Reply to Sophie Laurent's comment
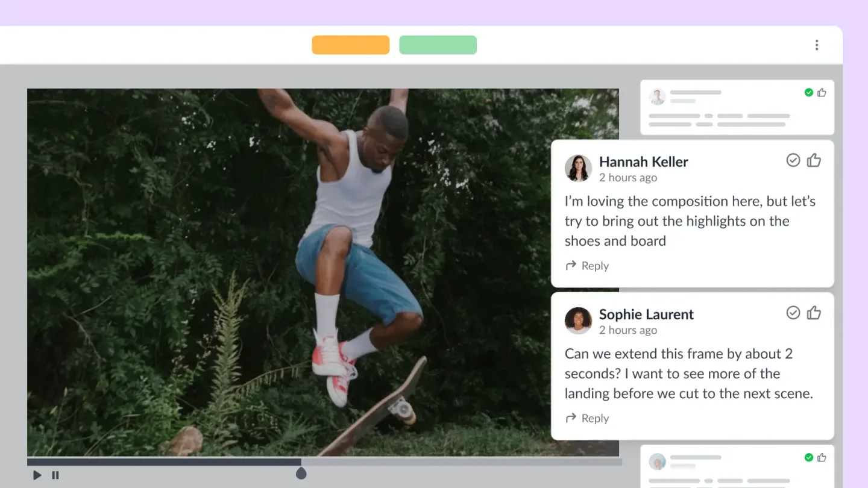The image size is (868, 488). [587, 418]
